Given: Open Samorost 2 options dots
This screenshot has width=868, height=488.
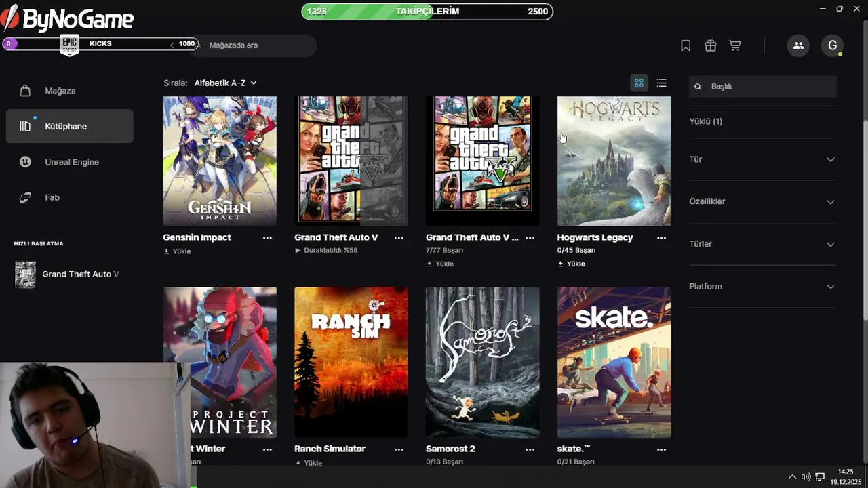Looking at the screenshot, I should 530,449.
